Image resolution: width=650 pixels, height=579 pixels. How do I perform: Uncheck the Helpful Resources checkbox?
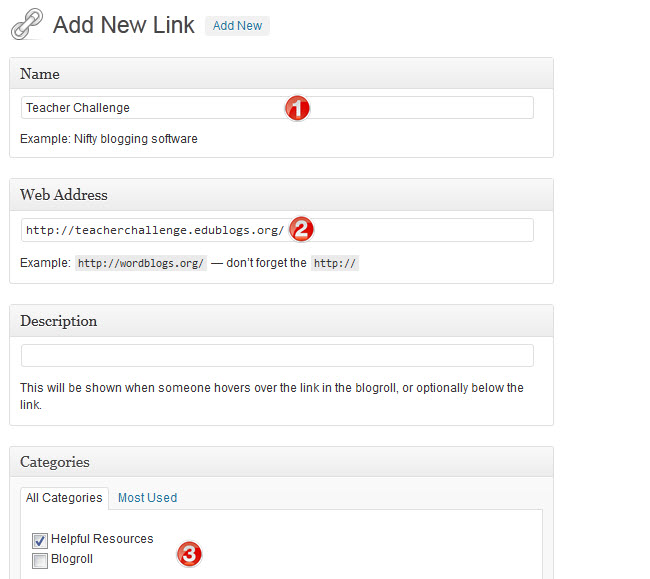pyautogui.click(x=40, y=540)
